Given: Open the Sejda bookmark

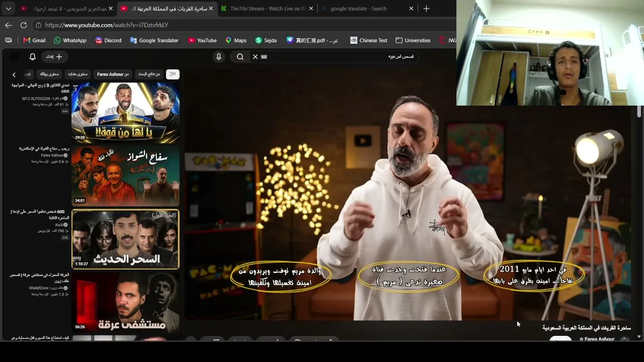Looking at the screenshot, I should (266, 40).
